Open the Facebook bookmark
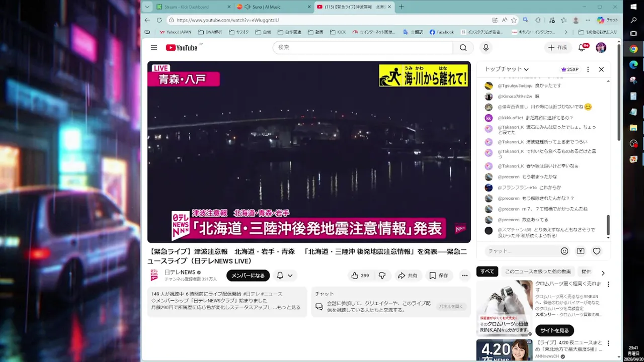This screenshot has height=362, width=644. click(442, 32)
